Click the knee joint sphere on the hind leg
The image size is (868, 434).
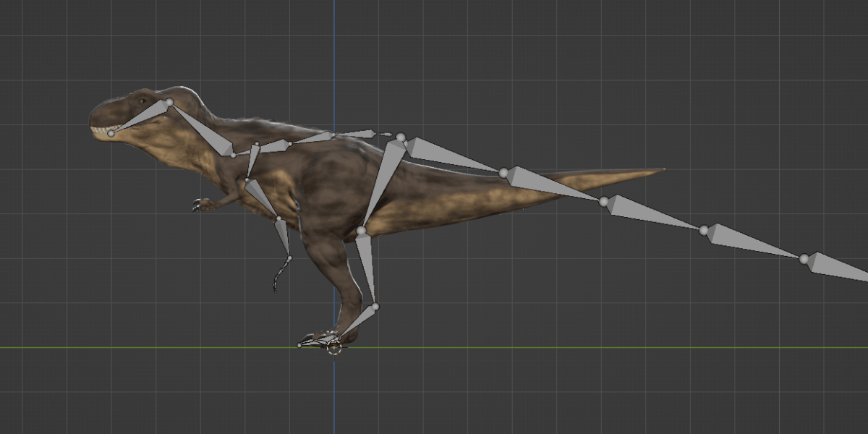[x=361, y=231]
